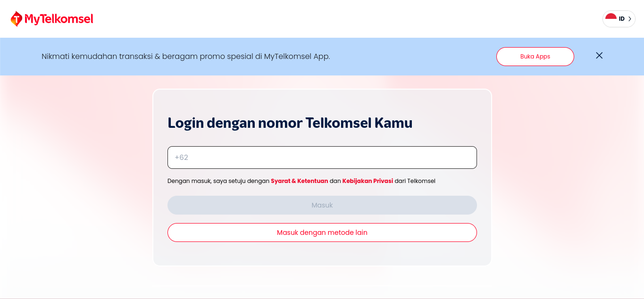Click the 'dari Telkomsel' text after links
The height and width of the screenshot is (299, 644).
coord(415,181)
